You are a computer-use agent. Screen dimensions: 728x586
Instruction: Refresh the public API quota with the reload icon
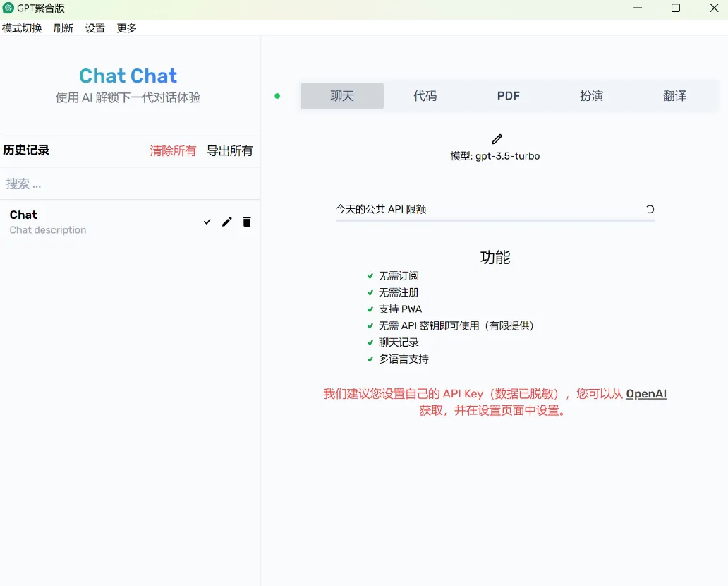[650, 209]
